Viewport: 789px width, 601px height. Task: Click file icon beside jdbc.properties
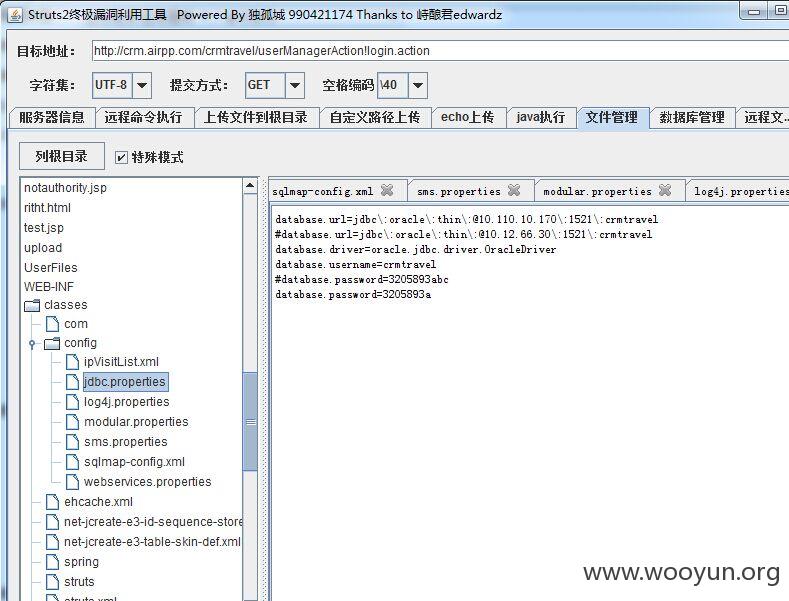tap(72, 382)
